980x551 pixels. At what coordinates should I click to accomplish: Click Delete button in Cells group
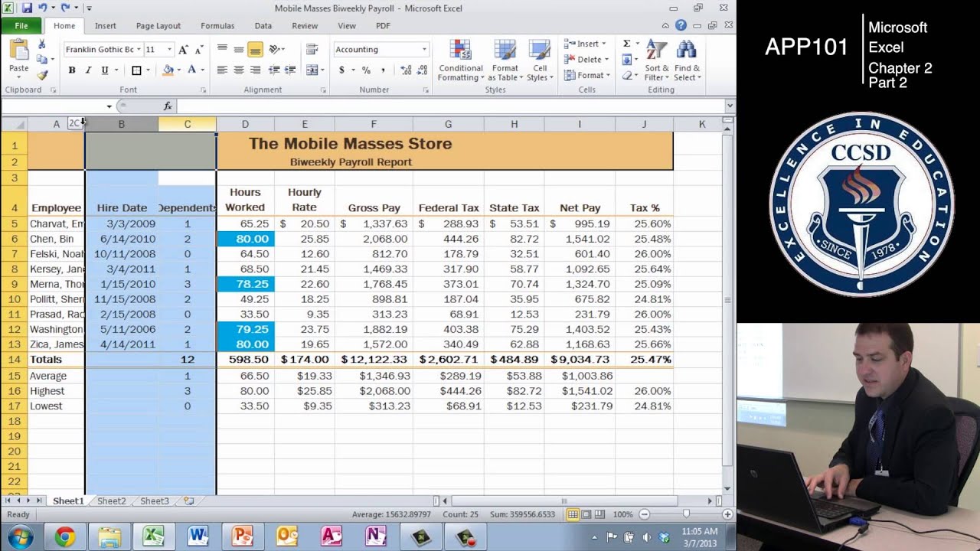click(x=587, y=60)
